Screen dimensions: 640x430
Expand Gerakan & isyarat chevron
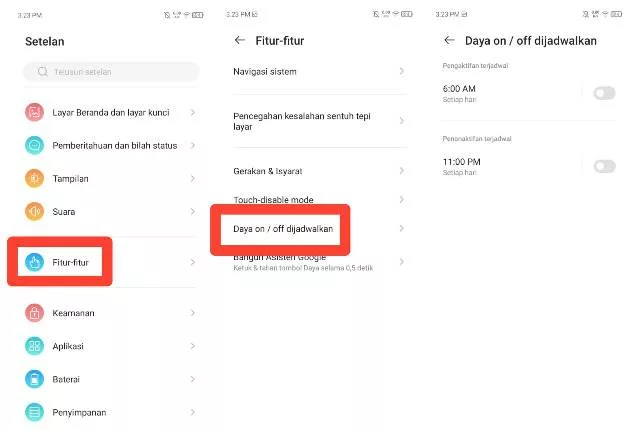(x=401, y=170)
